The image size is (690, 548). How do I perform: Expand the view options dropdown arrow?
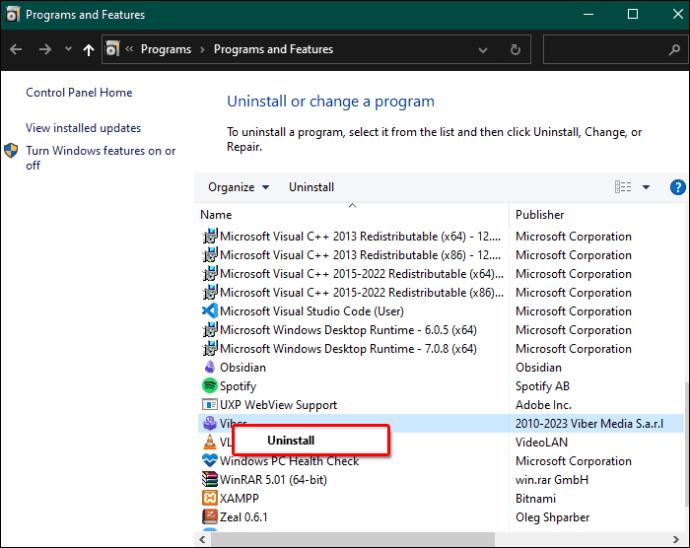tap(646, 187)
